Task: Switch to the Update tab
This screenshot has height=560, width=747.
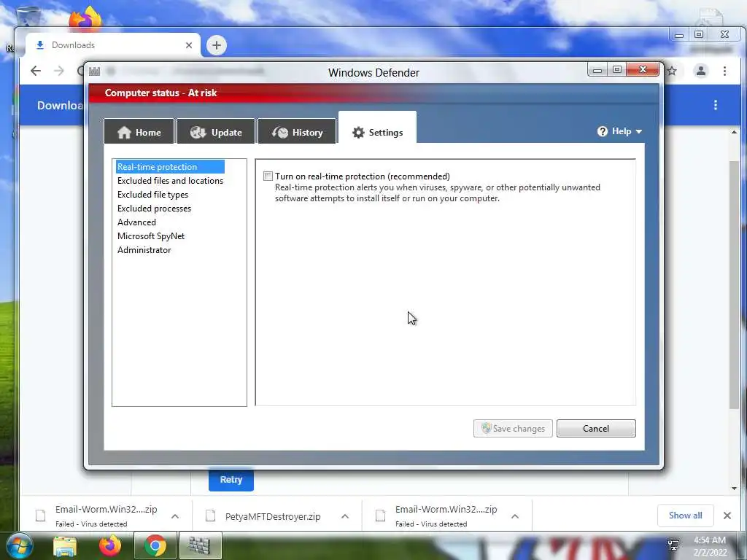Action: (216, 132)
